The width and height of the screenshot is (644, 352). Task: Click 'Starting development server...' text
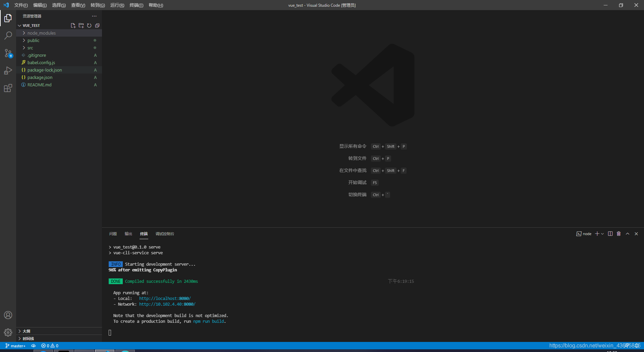(x=160, y=264)
